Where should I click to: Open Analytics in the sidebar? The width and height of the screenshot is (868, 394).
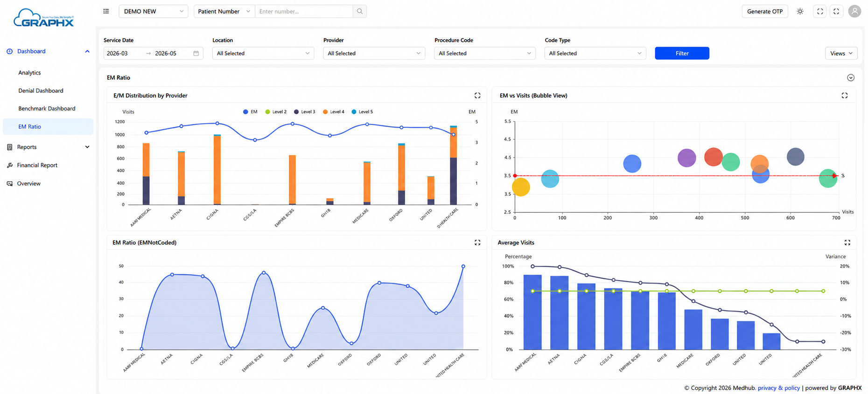29,73
